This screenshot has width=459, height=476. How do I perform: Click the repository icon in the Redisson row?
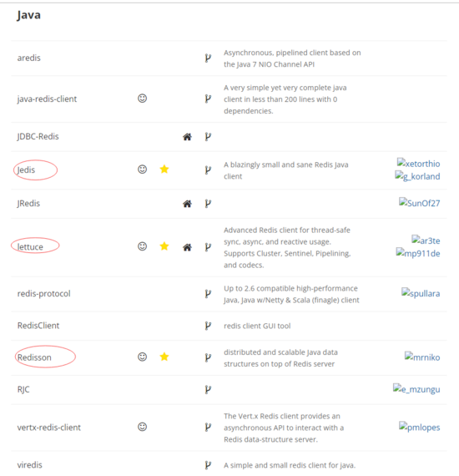pyautogui.click(x=208, y=357)
